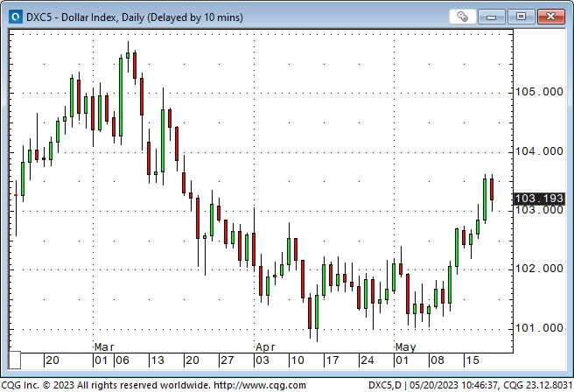The height and width of the screenshot is (392, 574).
Task: Click the title 'DXC5 - Dollar Index, Daily'
Action: pyautogui.click(x=85, y=17)
